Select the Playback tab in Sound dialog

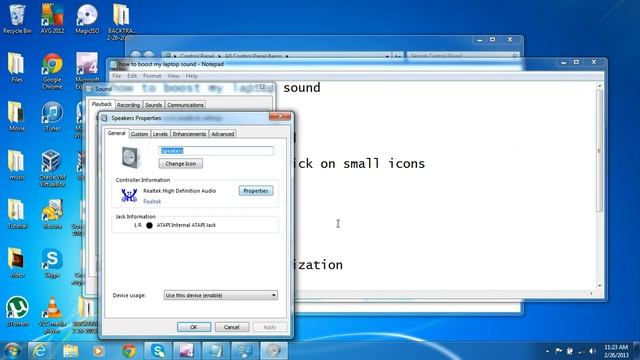pos(102,104)
